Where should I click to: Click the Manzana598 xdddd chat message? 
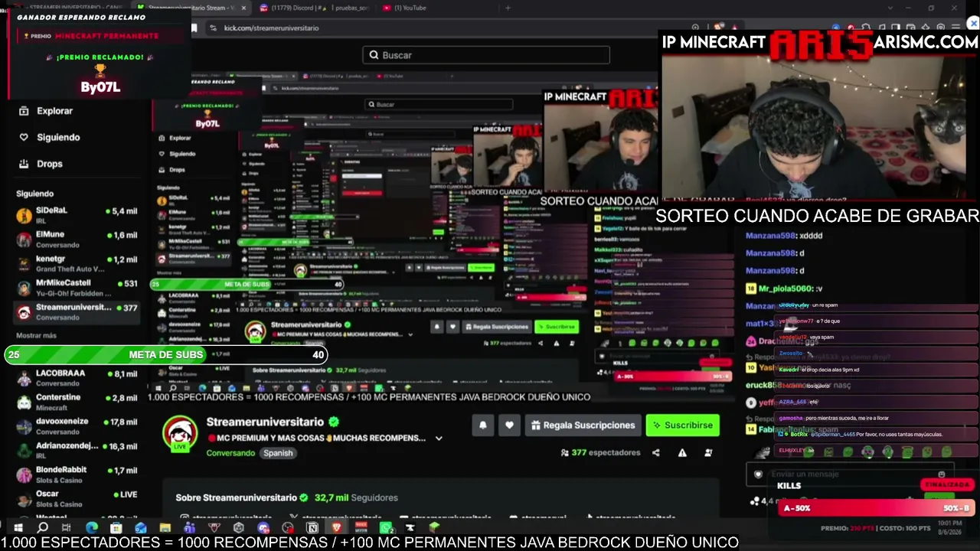[x=784, y=236]
